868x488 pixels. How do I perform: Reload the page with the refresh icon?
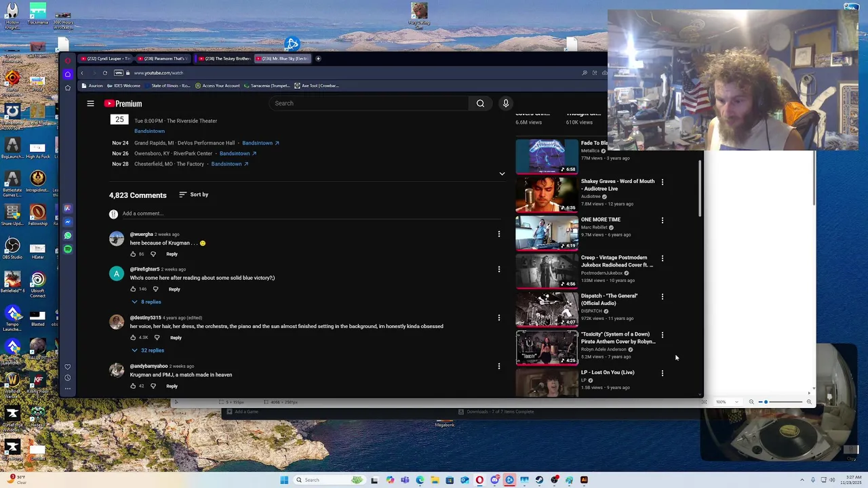104,73
